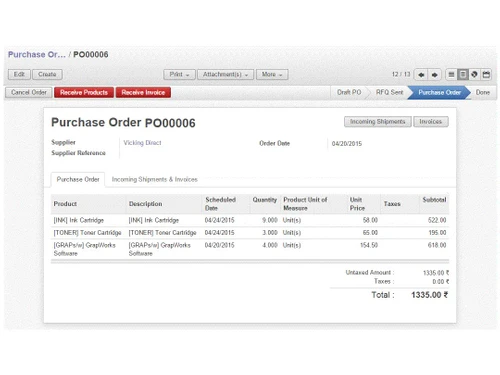Click the red Receive Products button

(84, 92)
